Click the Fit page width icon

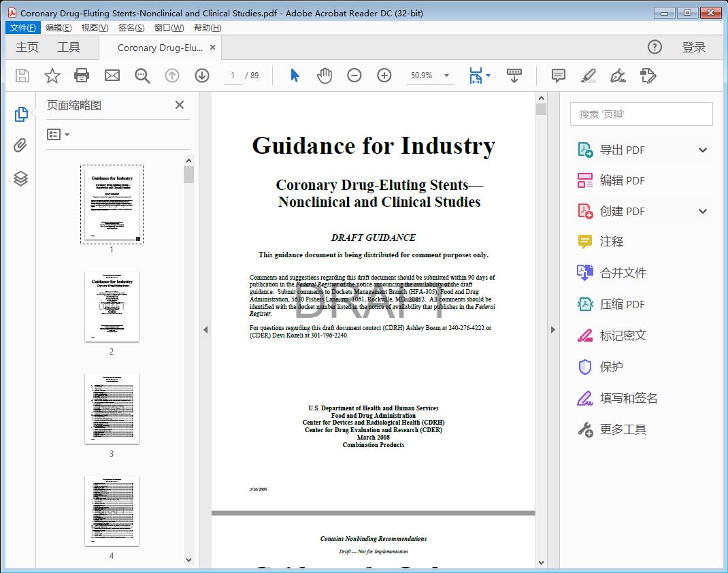click(476, 76)
